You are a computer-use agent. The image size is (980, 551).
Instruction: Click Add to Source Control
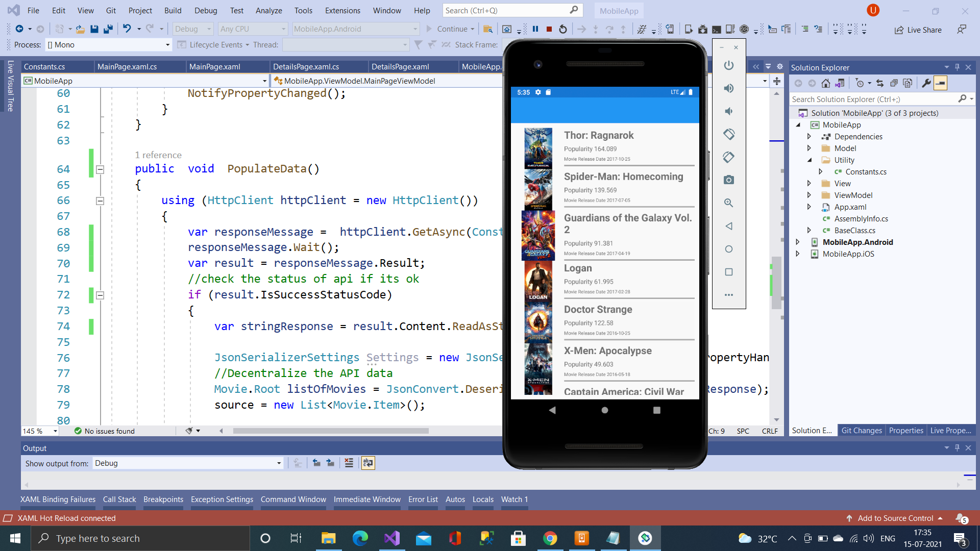pyautogui.click(x=895, y=518)
